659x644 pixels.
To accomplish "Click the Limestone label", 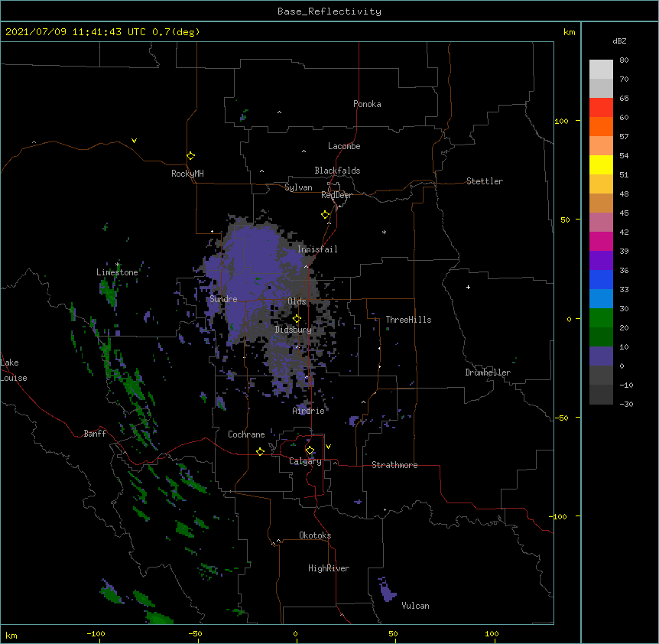I will pyautogui.click(x=117, y=272).
